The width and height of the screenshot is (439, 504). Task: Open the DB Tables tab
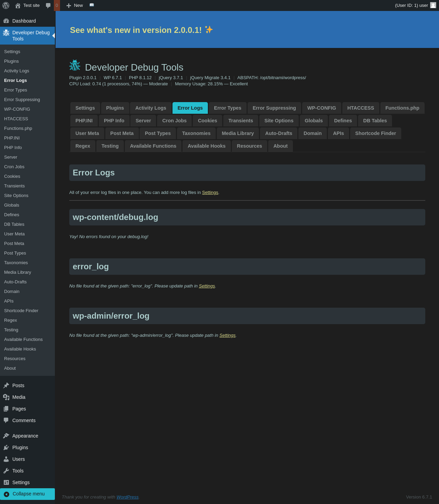375,121
